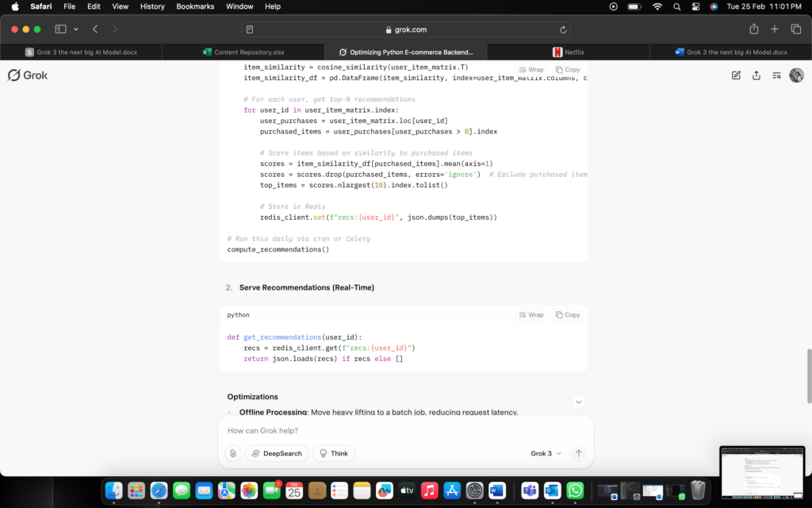Open the user profile avatar
This screenshot has width=812, height=508.
tap(796, 75)
